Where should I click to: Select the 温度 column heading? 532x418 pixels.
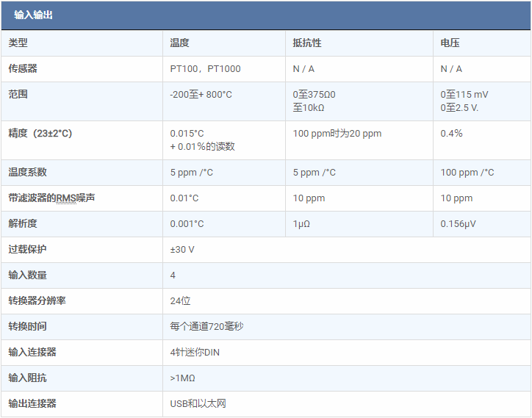[x=180, y=43]
